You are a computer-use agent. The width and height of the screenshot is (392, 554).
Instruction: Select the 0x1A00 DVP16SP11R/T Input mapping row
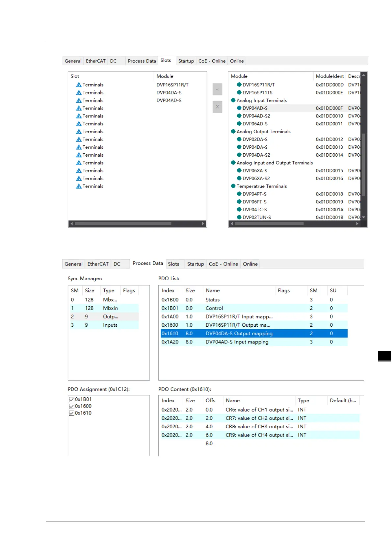(x=254, y=317)
